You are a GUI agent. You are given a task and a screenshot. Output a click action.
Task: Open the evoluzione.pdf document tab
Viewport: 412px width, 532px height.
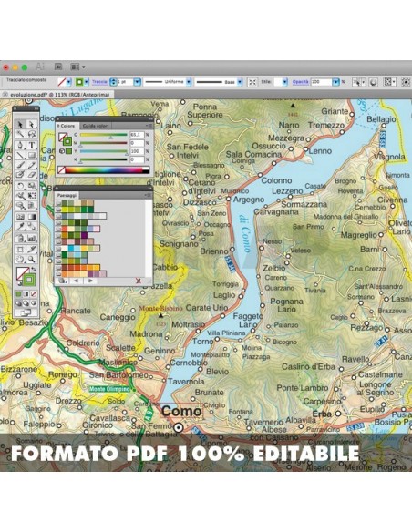(x=57, y=95)
